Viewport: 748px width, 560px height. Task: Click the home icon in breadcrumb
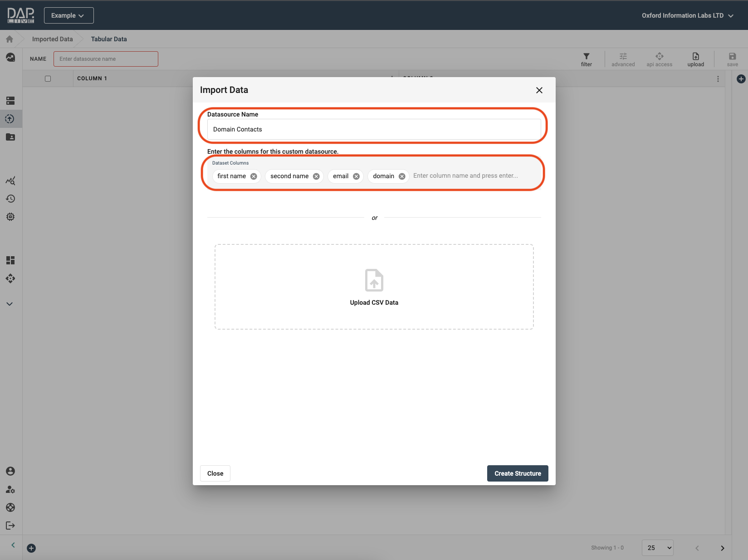tap(10, 39)
